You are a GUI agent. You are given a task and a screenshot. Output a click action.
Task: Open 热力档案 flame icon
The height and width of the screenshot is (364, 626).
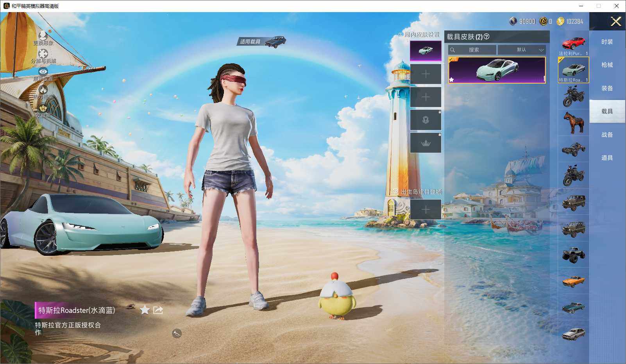[x=43, y=90]
